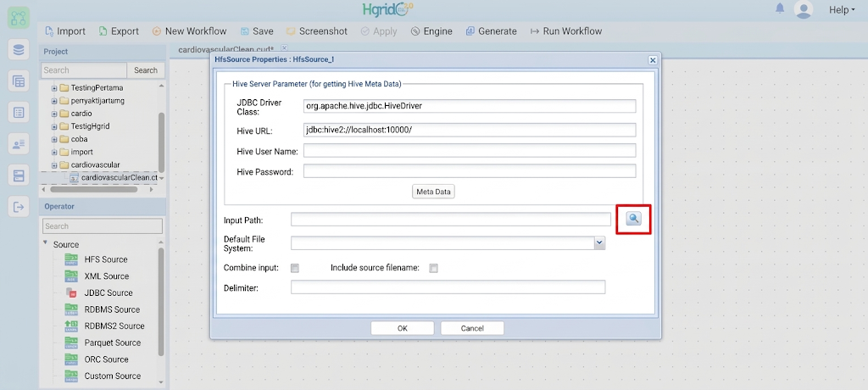
Task: Click the project tree vertical scrollbar
Action: (162, 142)
